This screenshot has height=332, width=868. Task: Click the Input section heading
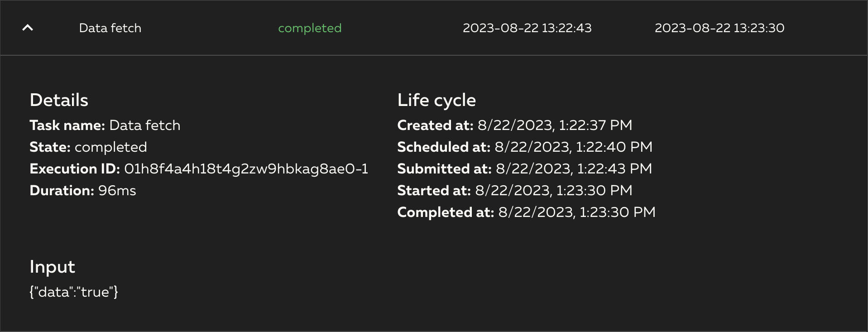(x=52, y=267)
